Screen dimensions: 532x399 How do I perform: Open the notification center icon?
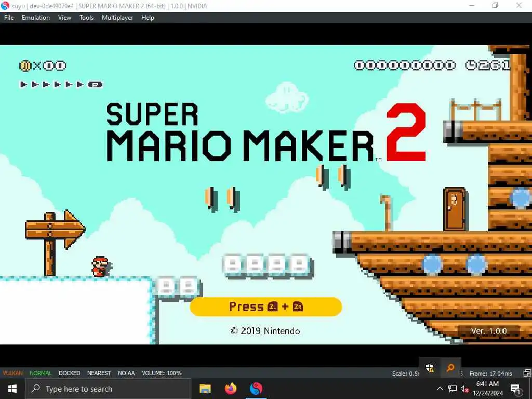(x=515, y=389)
